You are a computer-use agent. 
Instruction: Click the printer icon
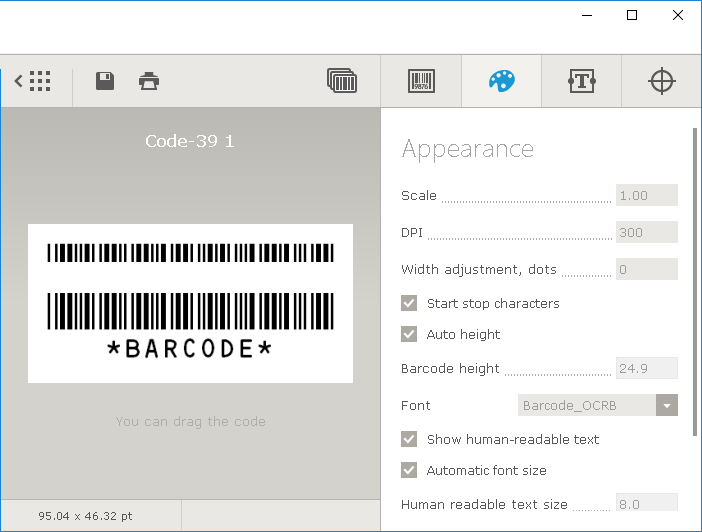click(x=149, y=81)
